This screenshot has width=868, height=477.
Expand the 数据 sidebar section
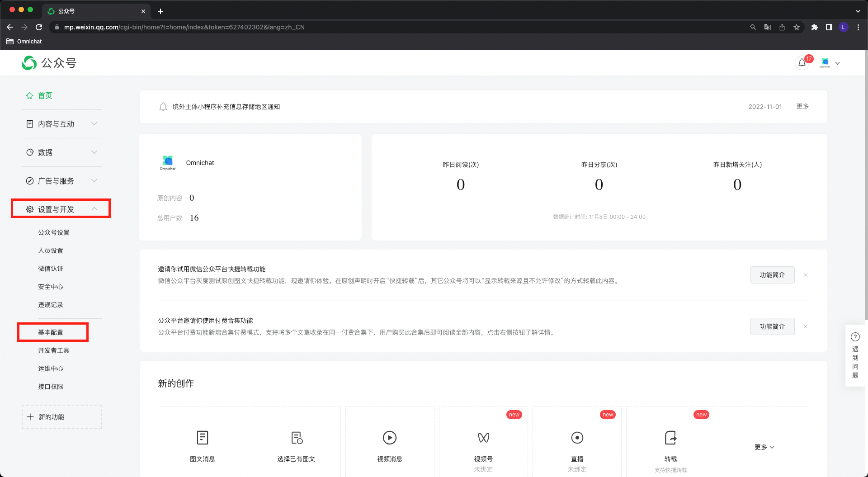(x=61, y=152)
